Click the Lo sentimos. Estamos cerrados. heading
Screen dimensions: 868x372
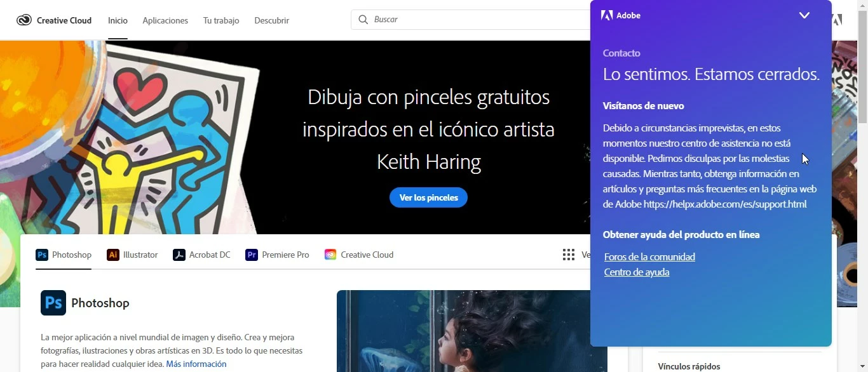click(x=711, y=74)
